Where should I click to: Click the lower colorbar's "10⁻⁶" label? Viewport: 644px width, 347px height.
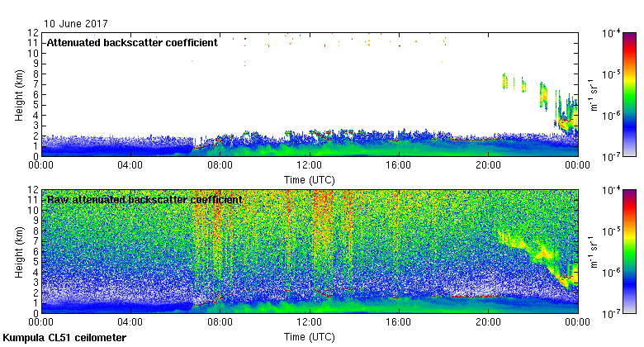point(610,273)
